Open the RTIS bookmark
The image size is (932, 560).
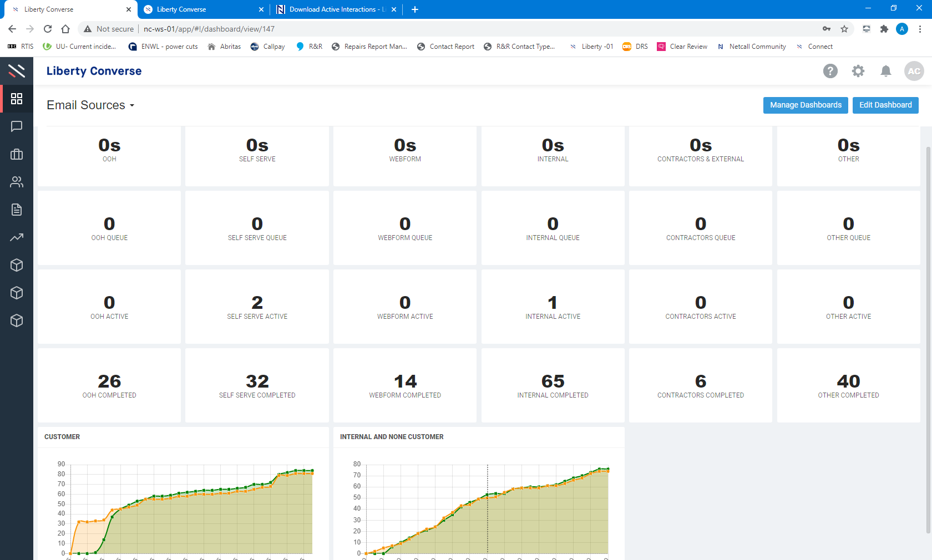pos(21,47)
